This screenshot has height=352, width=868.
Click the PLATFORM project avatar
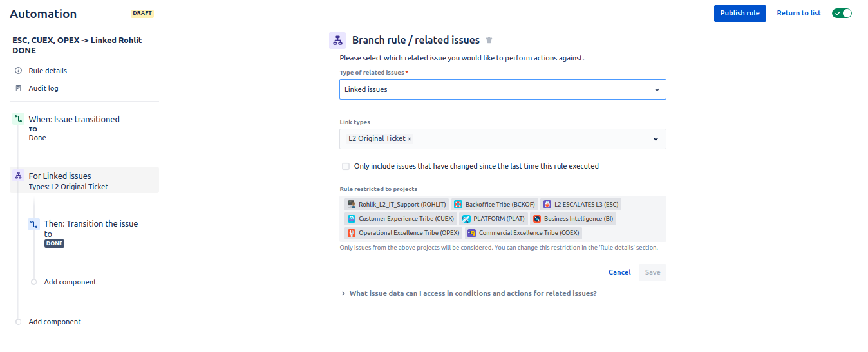pyautogui.click(x=466, y=219)
